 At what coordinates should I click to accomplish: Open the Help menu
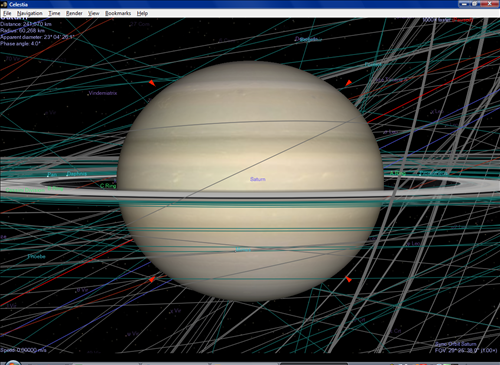[x=142, y=13]
